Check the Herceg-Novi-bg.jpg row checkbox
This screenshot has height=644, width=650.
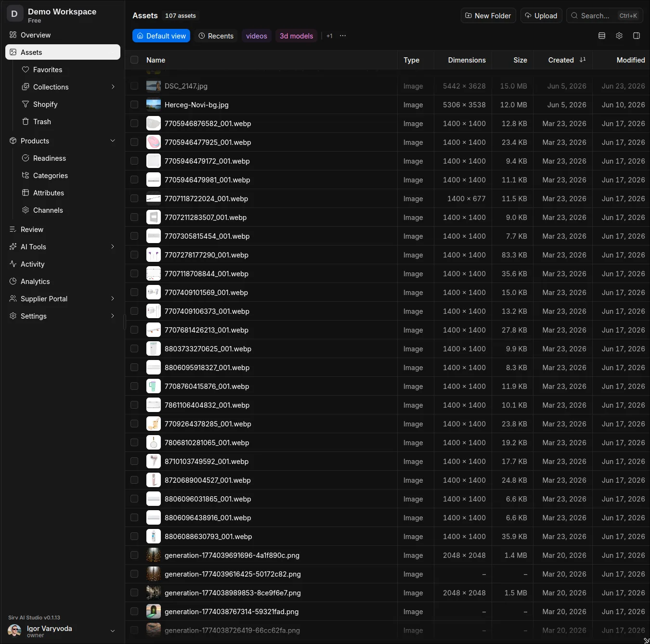point(134,104)
